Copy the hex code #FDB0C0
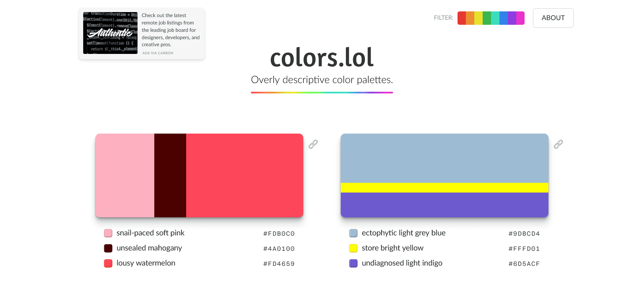Viewport: 644px width, 294px height. click(x=279, y=233)
